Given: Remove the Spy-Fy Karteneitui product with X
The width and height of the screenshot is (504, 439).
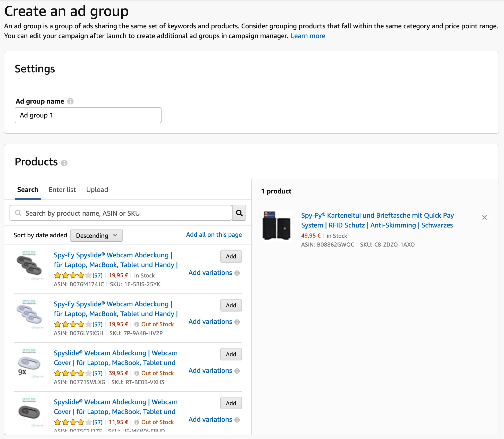Looking at the screenshot, I should [484, 217].
